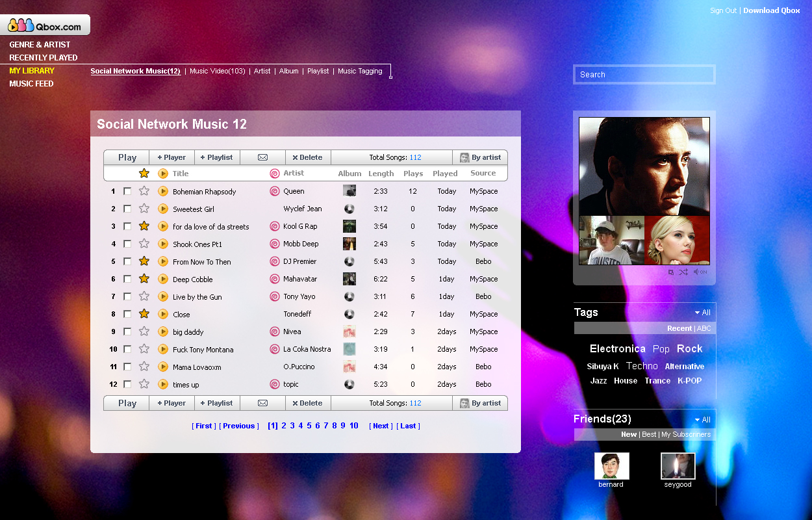Open the Album tab
Image resolution: width=812 pixels, height=520 pixels.
coord(289,71)
